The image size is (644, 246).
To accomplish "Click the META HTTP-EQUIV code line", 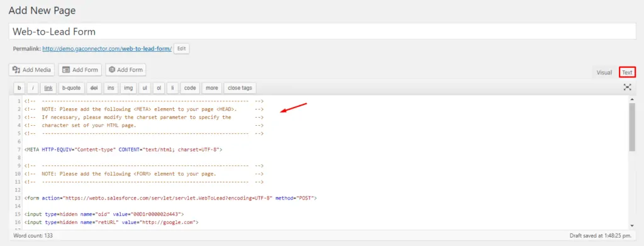I will [x=123, y=150].
